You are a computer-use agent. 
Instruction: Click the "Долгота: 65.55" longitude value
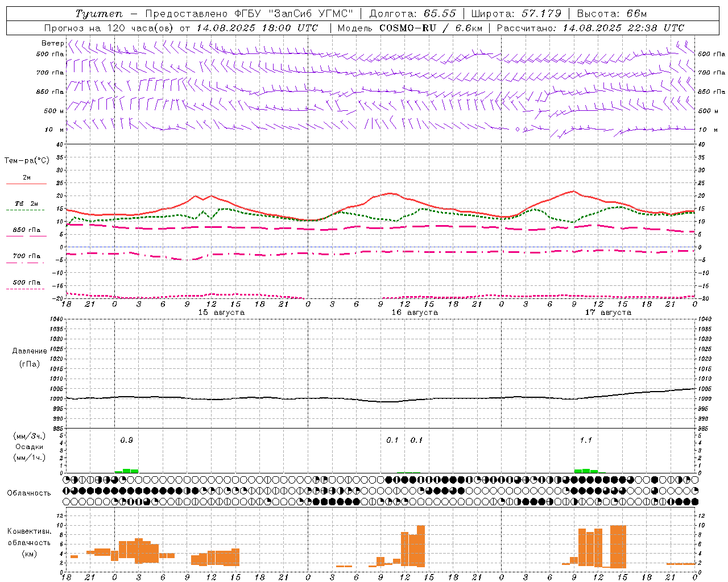(413, 14)
